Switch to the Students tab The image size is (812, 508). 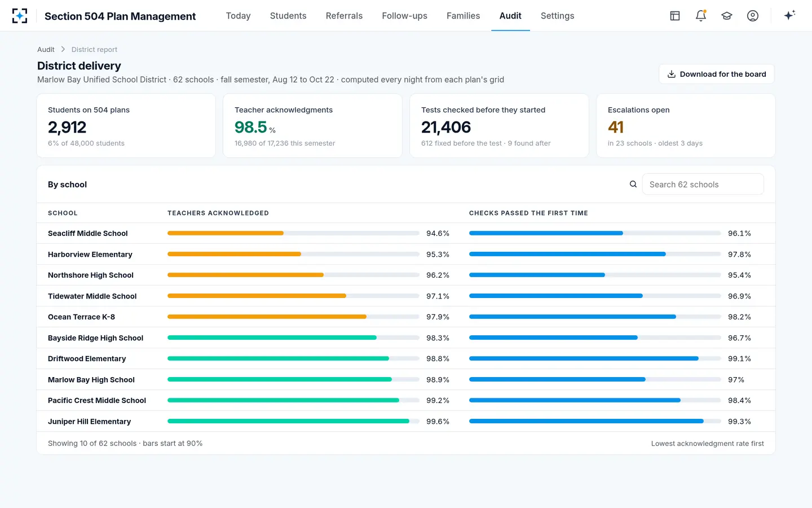[x=288, y=16]
